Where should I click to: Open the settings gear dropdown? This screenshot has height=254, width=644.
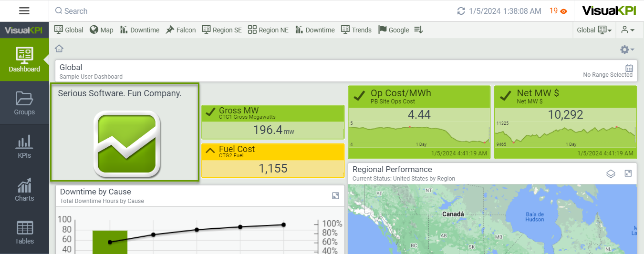pyautogui.click(x=626, y=50)
